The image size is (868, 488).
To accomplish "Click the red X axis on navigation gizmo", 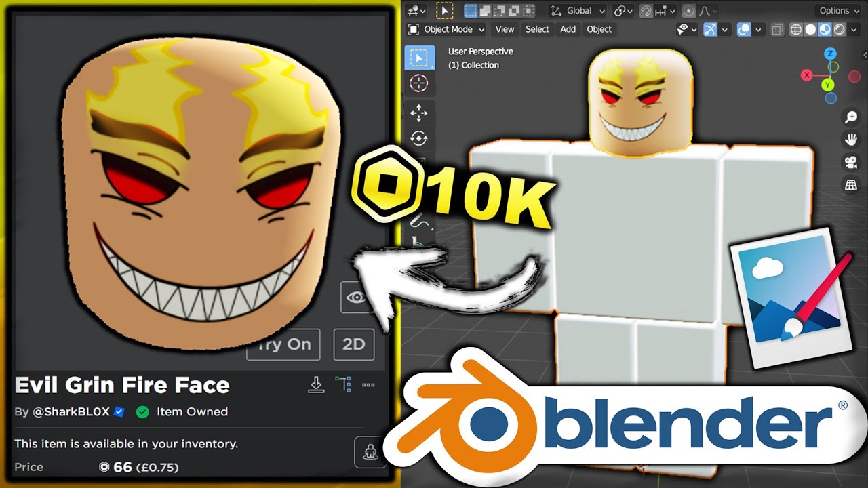I will coord(807,75).
